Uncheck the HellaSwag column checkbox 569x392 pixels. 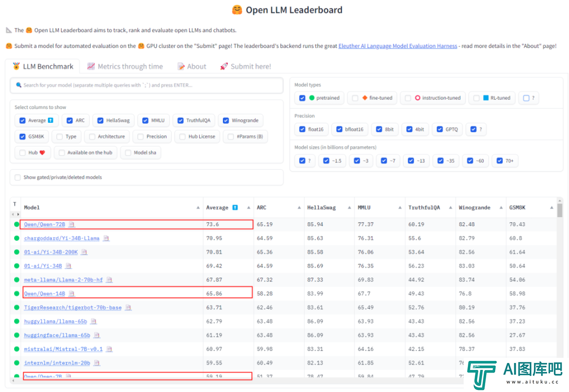[x=101, y=121]
